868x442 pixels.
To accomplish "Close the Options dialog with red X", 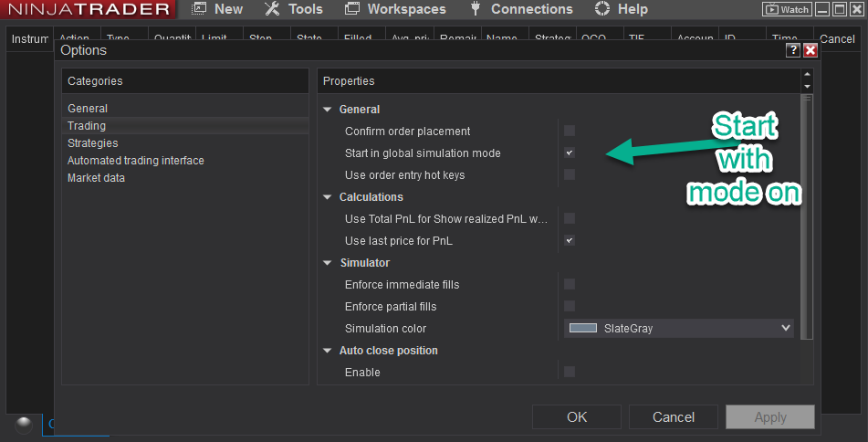I will [810, 51].
